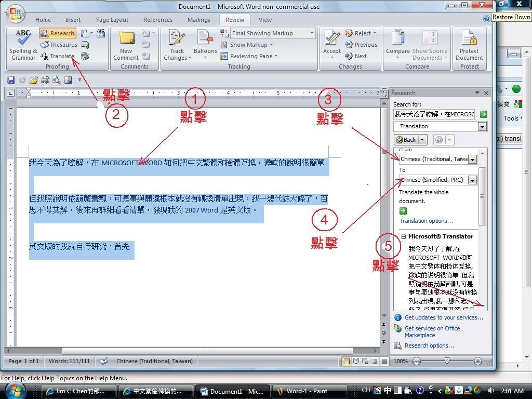The height and width of the screenshot is (399, 532).
Task: Open the To language dropdown
Action: point(472,180)
